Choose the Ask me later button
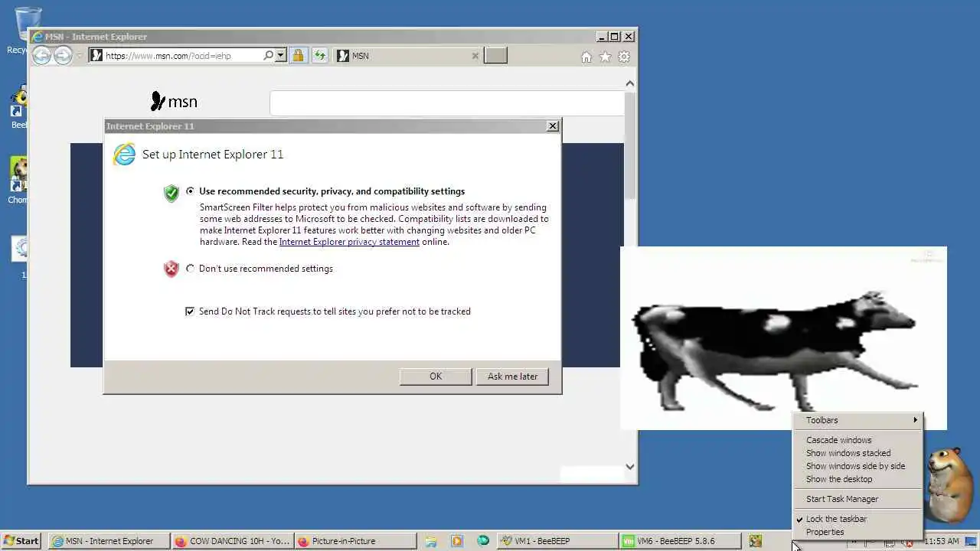Viewport: 980px width, 551px height. 513,377
